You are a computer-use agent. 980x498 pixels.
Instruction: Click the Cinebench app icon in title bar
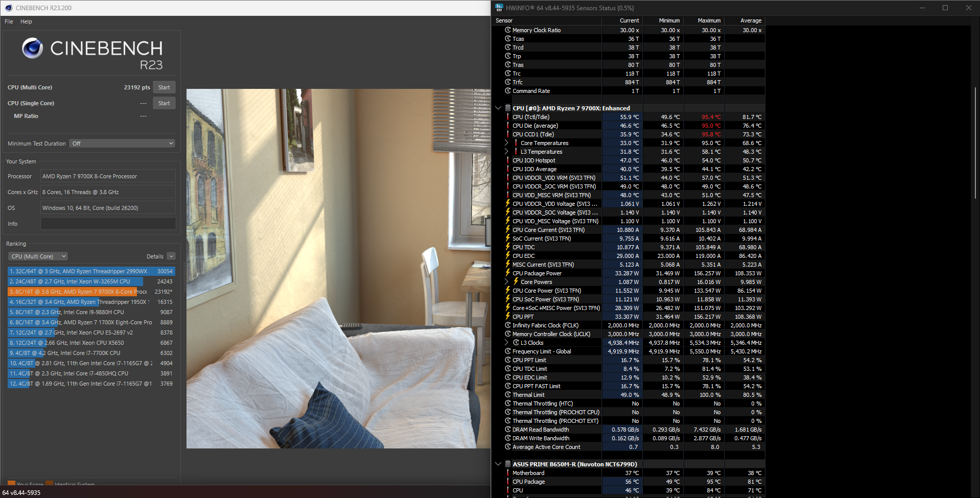click(9, 8)
